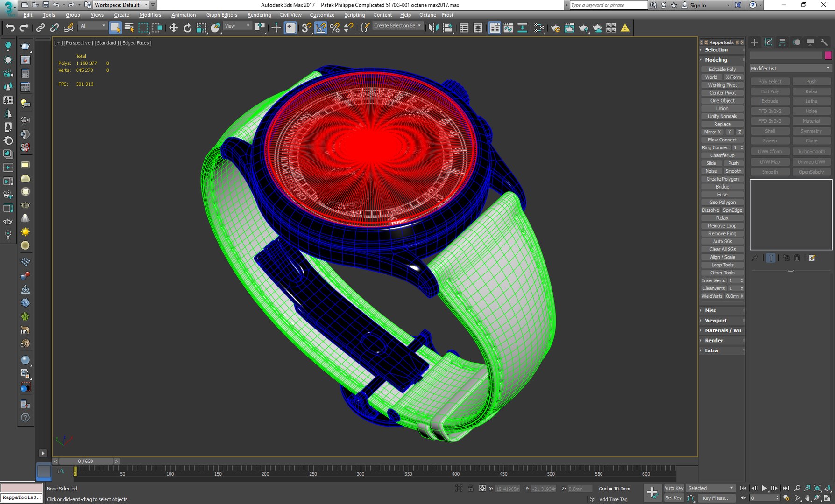The image size is (835, 504).
Task: Switch to the Hierarchy command panel
Action: tap(782, 42)
